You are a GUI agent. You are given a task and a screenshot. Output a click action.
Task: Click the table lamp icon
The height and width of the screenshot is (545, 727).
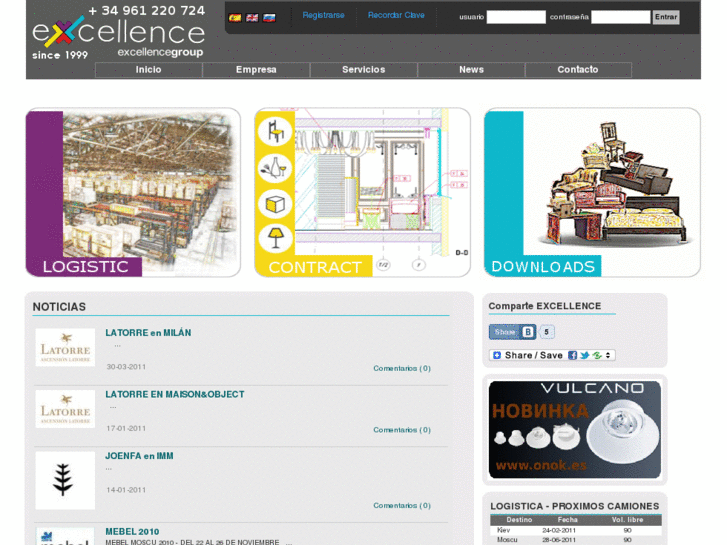275,238
